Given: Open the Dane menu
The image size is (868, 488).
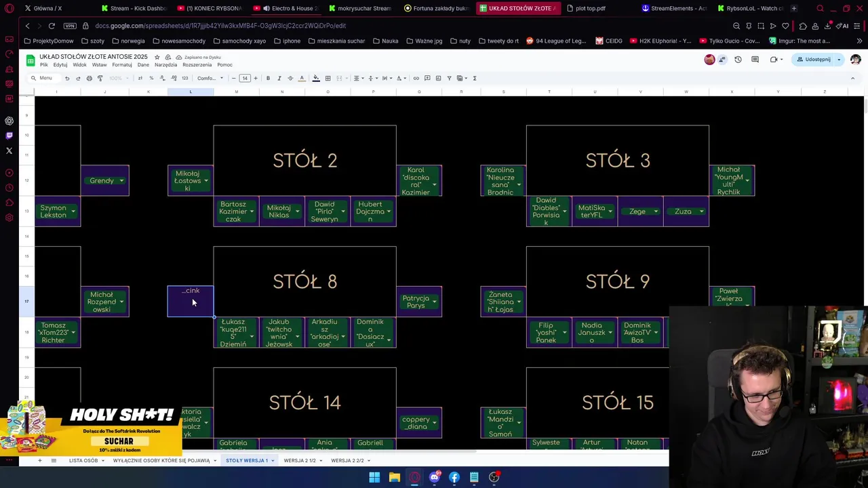Looking at the screenshot, I should pyautogui.click(x=143, y=65).
